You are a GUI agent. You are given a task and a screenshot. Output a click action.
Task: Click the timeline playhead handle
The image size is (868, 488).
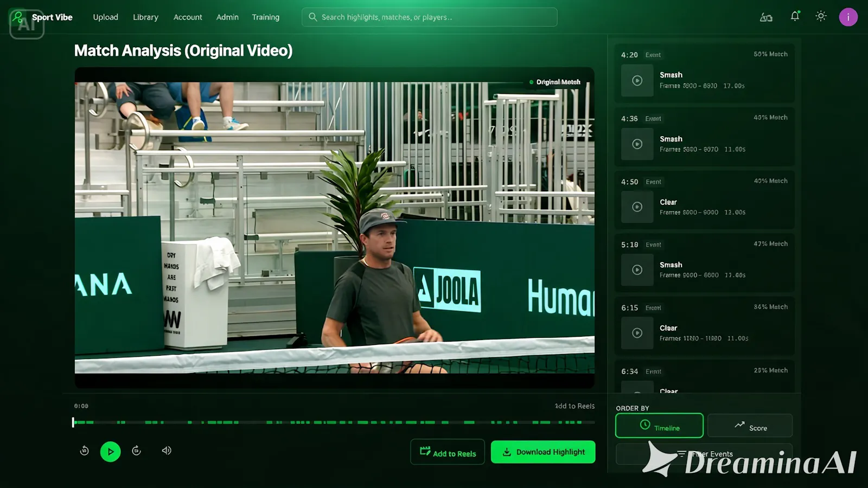coord(73,422)
